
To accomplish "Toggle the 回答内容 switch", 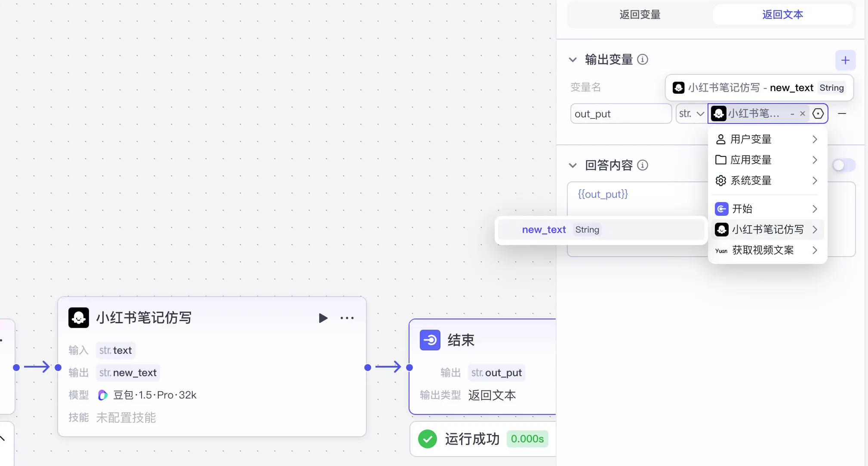I will pyautogui.click(x=843, y=165).
